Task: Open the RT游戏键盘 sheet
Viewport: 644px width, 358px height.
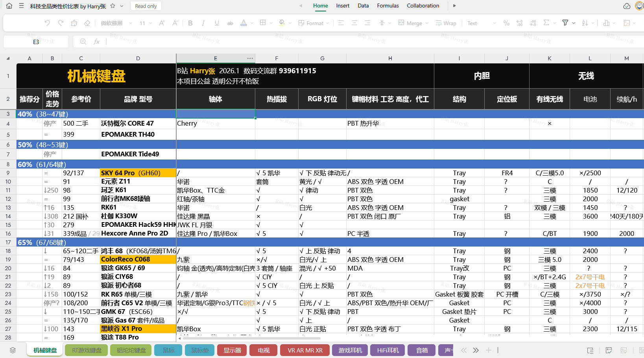Action: coord(87,350)
